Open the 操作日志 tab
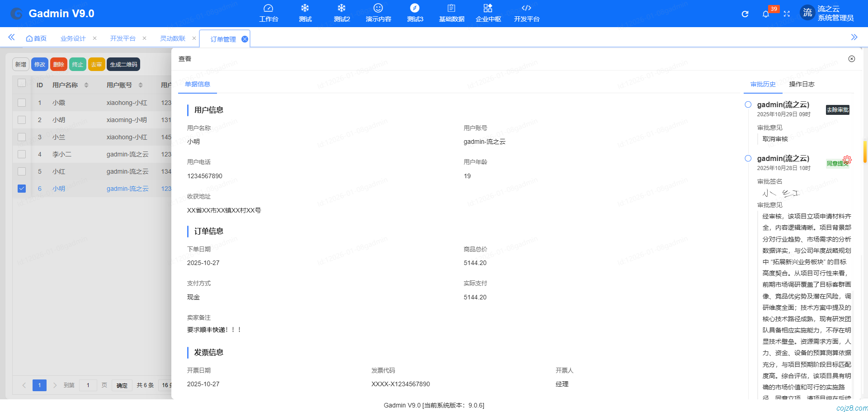Screen dimensions: 868x412 click(801, 84)
